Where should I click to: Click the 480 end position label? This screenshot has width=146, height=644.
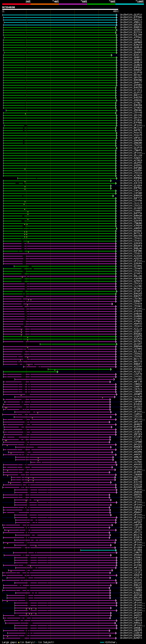click(x=115, y=11)
